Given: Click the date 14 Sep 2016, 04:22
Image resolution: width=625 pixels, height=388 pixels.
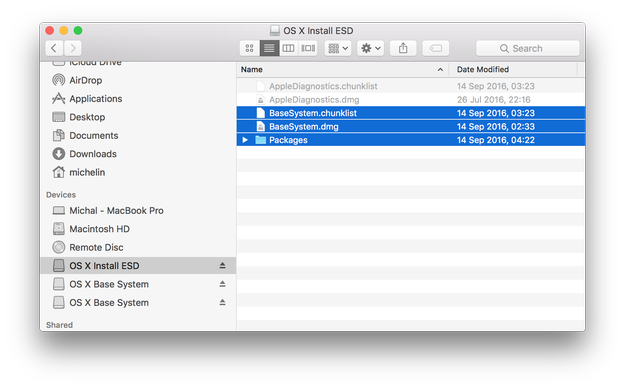Looking at the screenshot, I should point(495,140).
